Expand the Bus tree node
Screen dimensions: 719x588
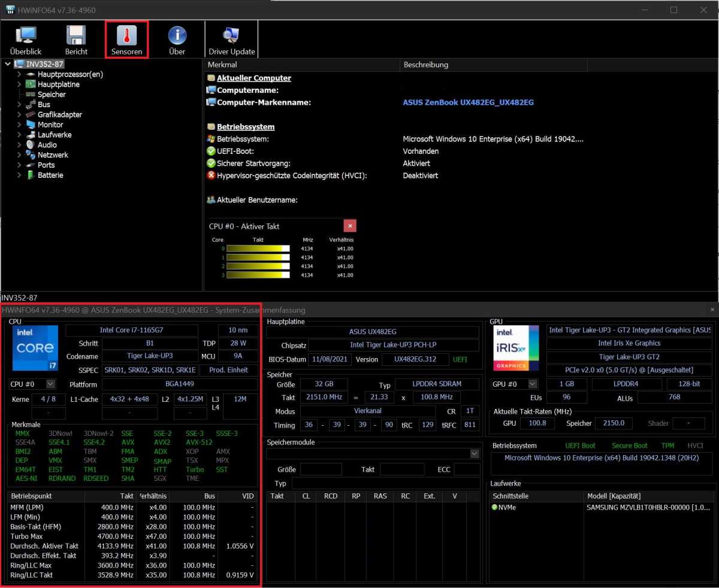(19, 105)
